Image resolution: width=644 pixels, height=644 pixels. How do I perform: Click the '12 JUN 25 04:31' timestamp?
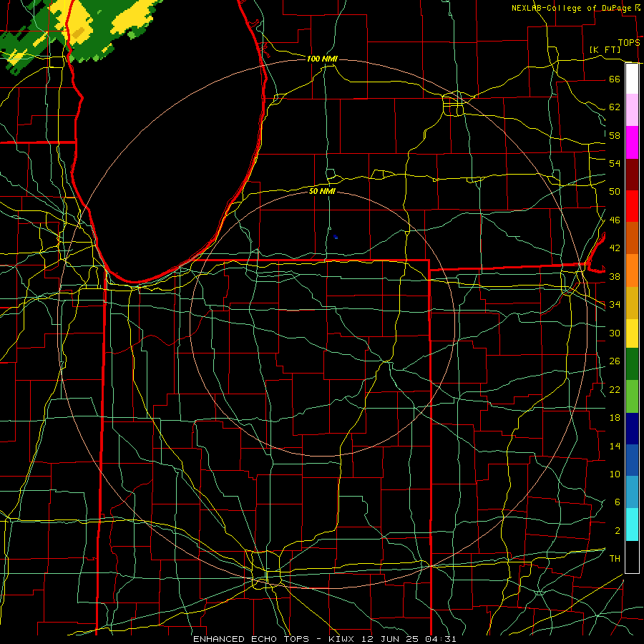click(x=409, y=639)
